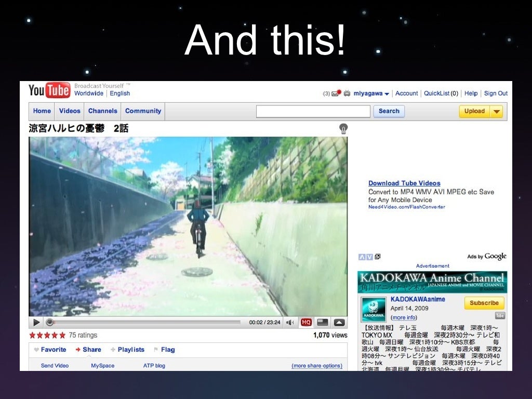Flag this video

[x=164, y=350]
